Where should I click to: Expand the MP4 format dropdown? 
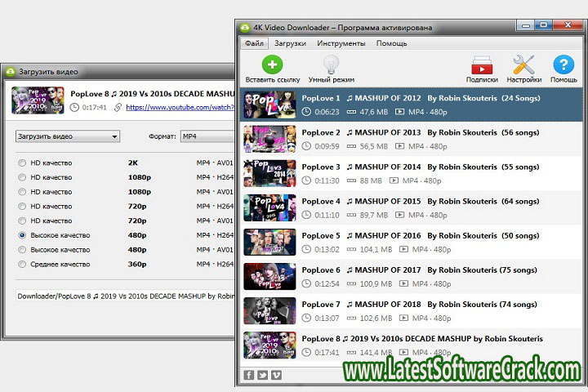point(207,136)
